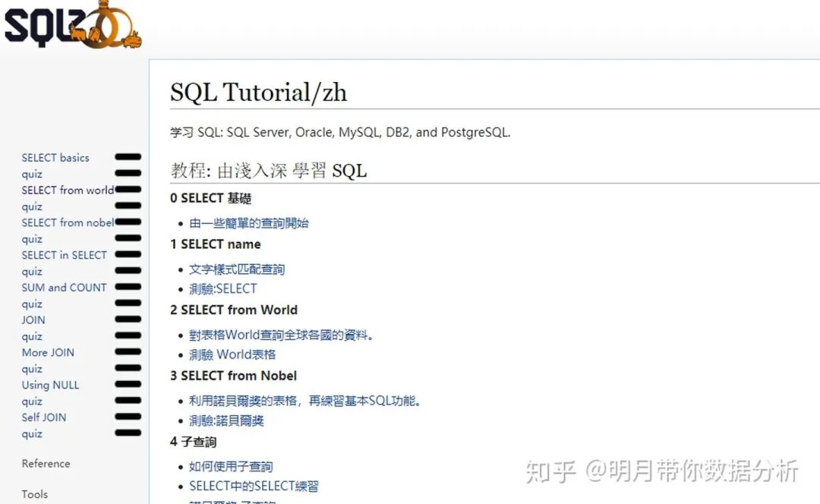Click the heading 0 SELECT 基礎
Screen dimensions: 820x504
[211, 198]
